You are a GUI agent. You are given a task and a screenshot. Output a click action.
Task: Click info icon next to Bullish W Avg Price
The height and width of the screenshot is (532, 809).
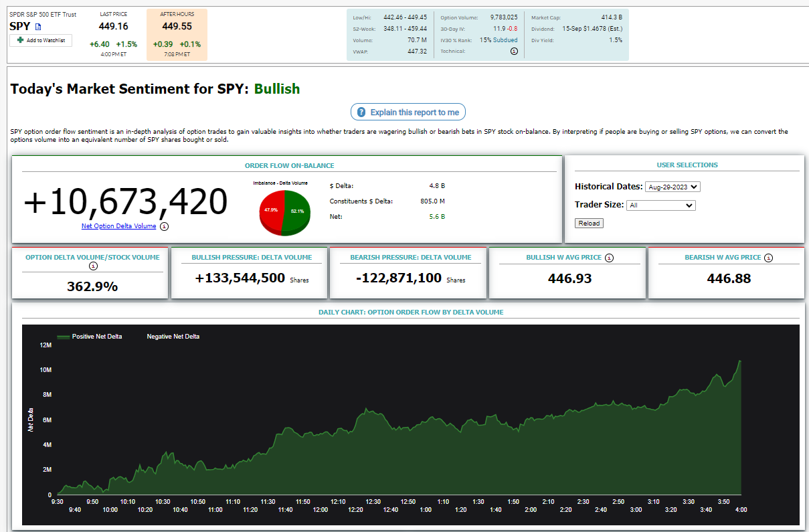[x=609, y=258]
